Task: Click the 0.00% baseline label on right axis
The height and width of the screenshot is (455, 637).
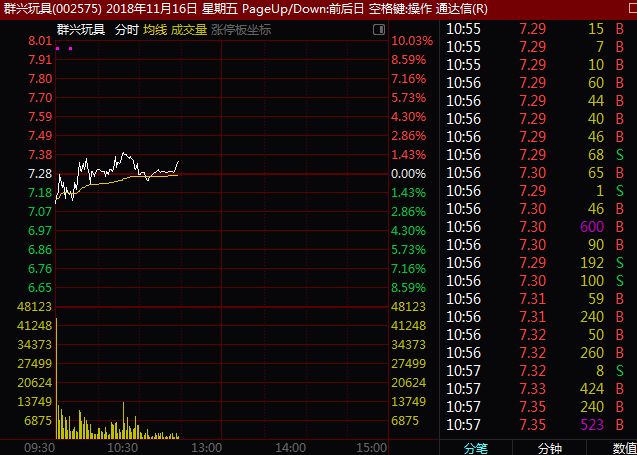Action: [408, 173]
